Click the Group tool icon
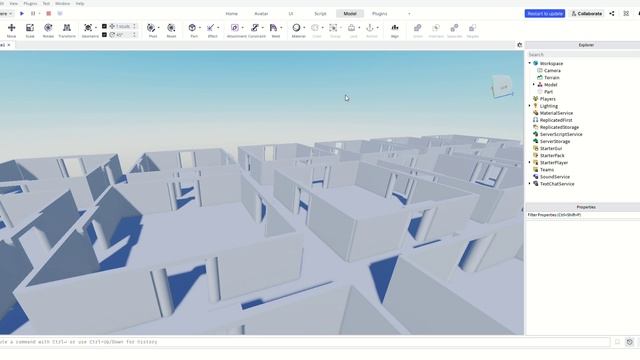640x360 pixels. click(333, 28)
